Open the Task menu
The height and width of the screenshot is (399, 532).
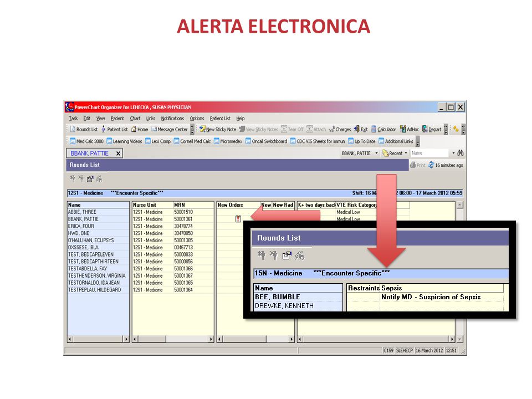[73, 119]
